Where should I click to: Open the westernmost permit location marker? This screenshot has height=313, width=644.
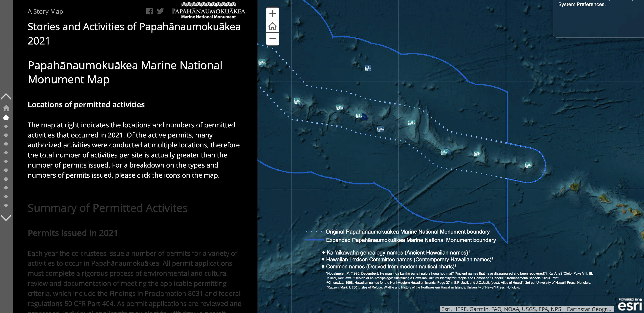click(262, 62)
